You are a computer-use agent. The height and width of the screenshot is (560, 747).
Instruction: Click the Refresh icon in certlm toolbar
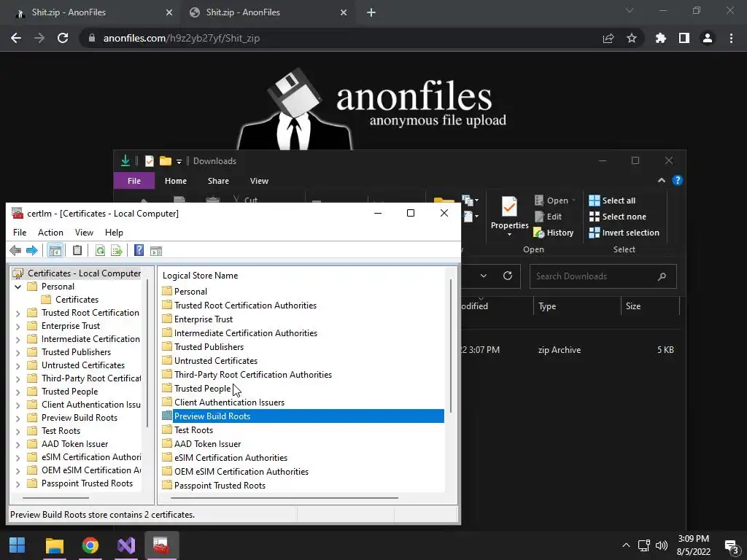[100, 251]
